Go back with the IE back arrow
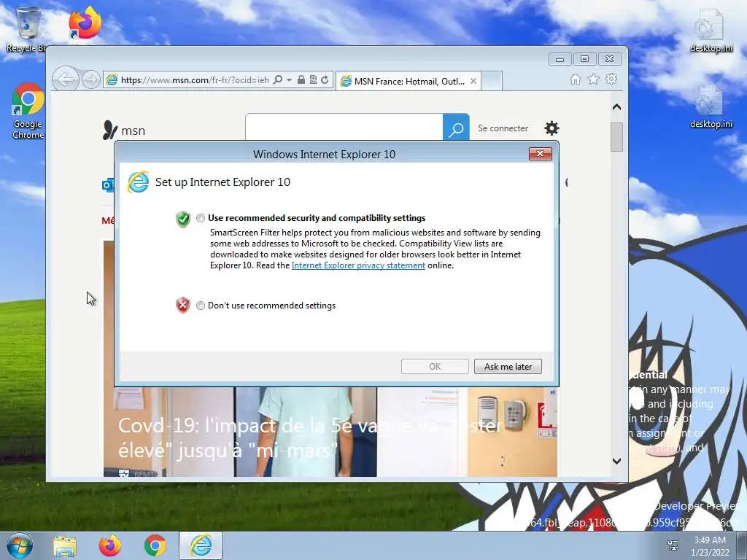This screenshot has width=747, height=560. (65, 79)
